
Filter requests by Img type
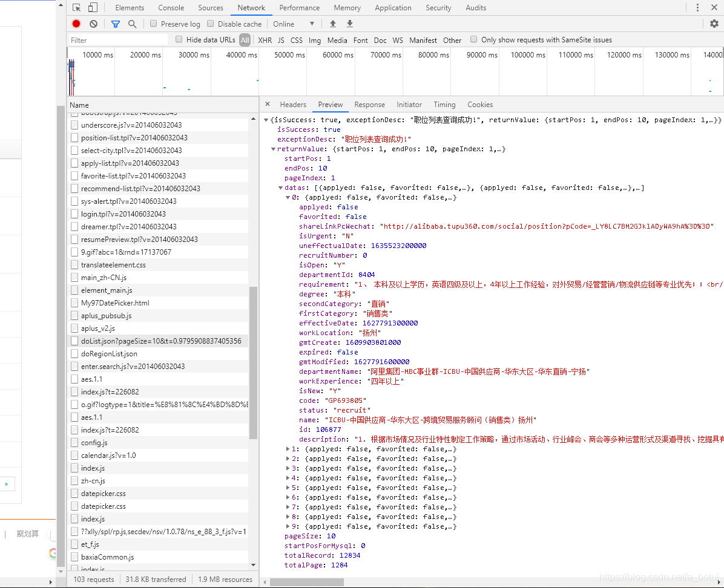tap(315, 40)
